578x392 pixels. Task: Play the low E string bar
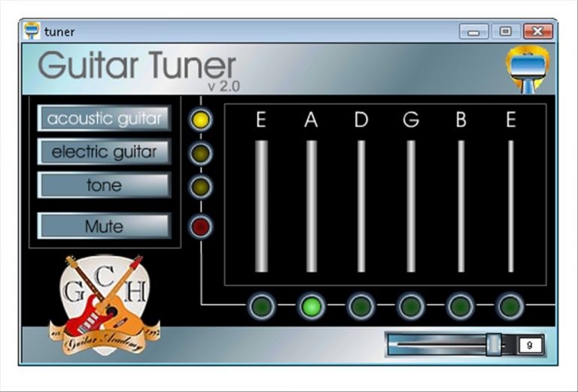tap(261, 206)
